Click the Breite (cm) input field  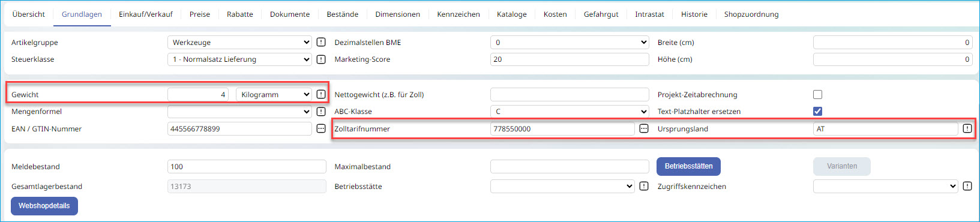[x=892, y=42]
